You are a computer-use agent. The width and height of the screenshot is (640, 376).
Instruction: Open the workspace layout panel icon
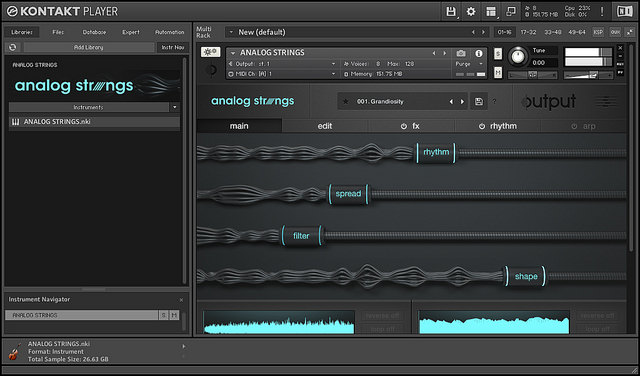tap(491, 11)
